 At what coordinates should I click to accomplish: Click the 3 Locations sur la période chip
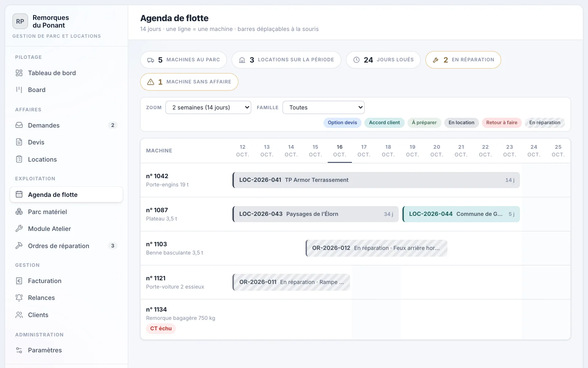[x=286, y=60]
